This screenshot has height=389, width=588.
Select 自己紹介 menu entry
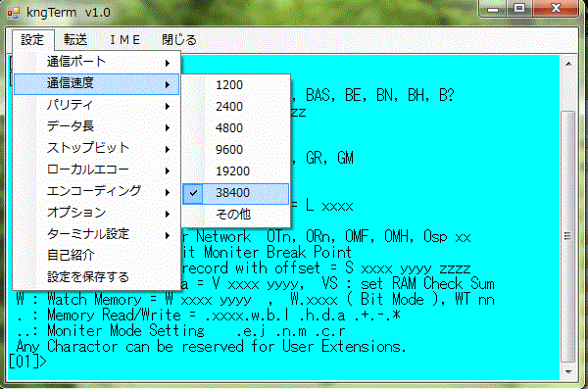pyautogui.click(x=96, y=256)
